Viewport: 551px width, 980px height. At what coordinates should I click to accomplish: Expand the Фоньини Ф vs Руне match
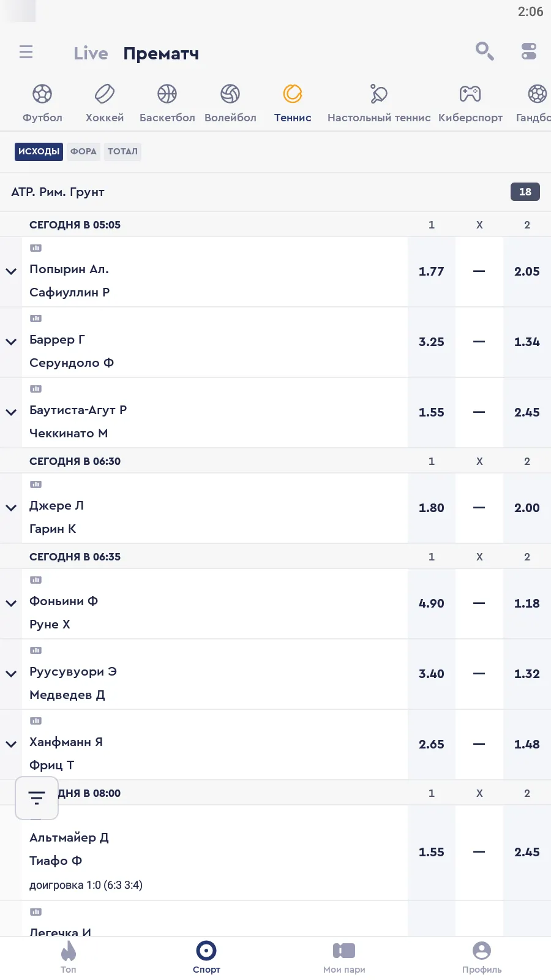coord(11,603)
